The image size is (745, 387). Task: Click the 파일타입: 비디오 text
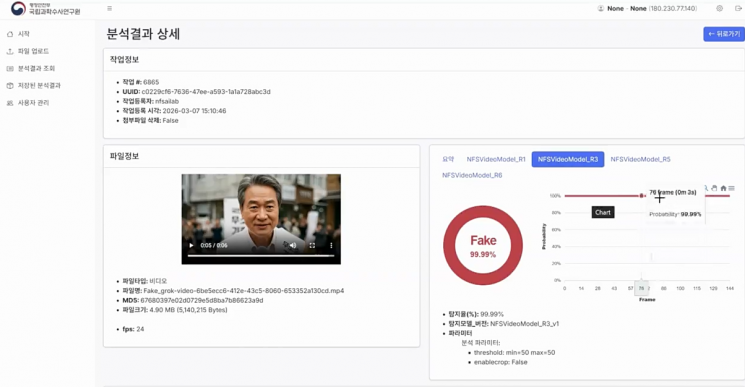145,281
